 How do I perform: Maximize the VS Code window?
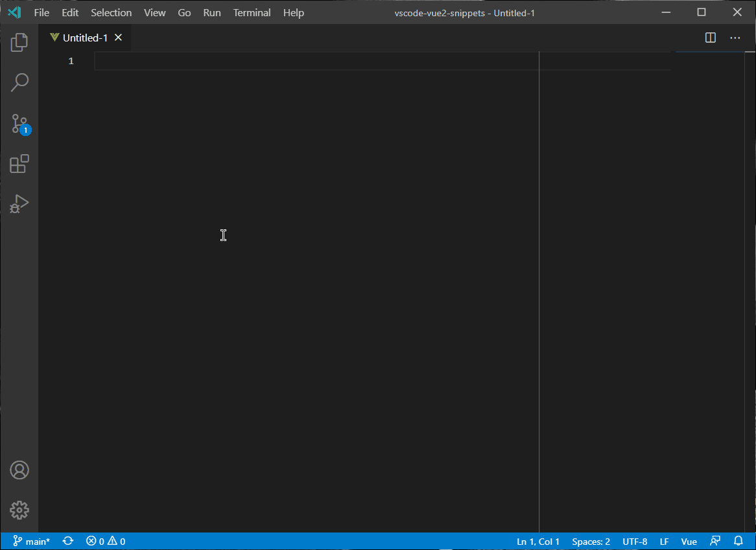click(x=702, y=12)
